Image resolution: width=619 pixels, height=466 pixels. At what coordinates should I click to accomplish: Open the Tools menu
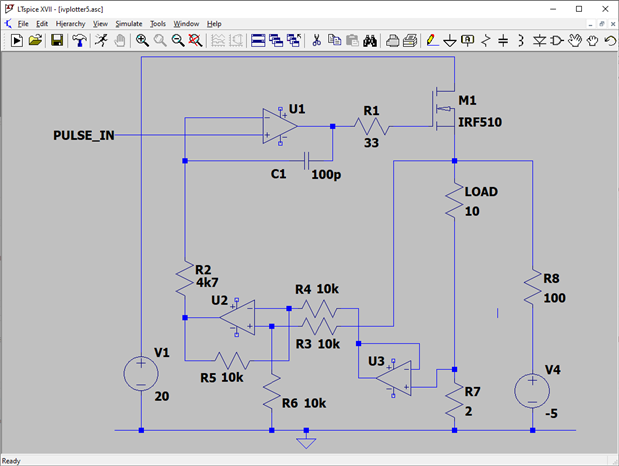pyautogui.click(x=158, y=23)
